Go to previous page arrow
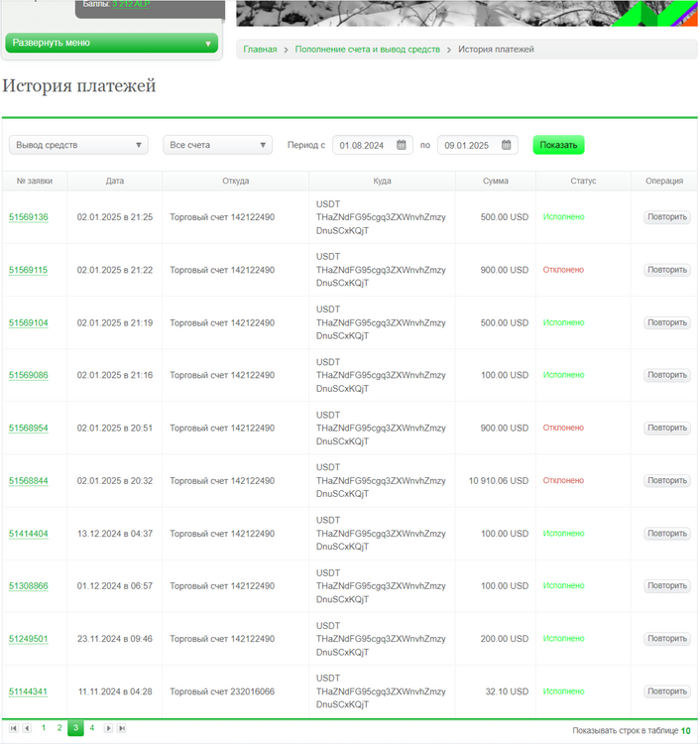Screen dimensions: 700x744 point(27,728)
